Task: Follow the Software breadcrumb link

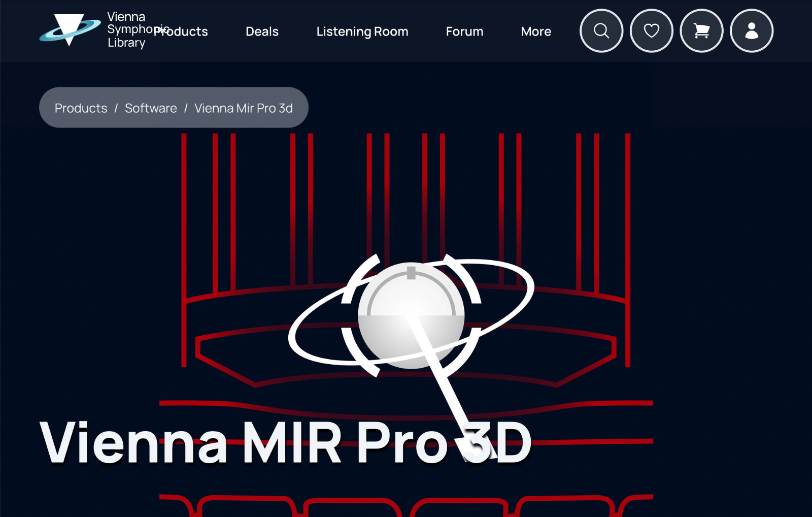Action: (151, 108)
